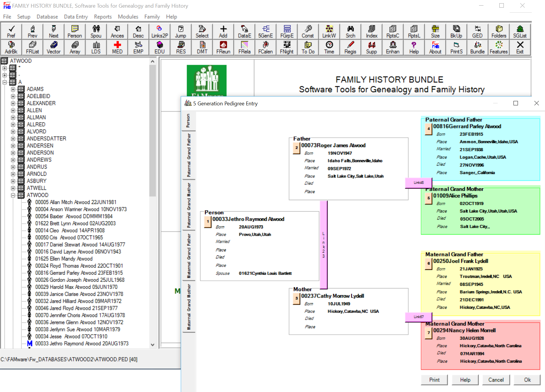Go to previous person with Prev
The width and height of the screenshot is (545, 392).
tap(32, 31)
